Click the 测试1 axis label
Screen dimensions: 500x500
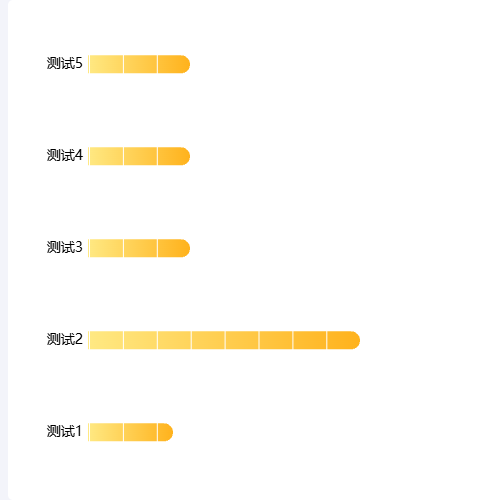click(64, 431)
